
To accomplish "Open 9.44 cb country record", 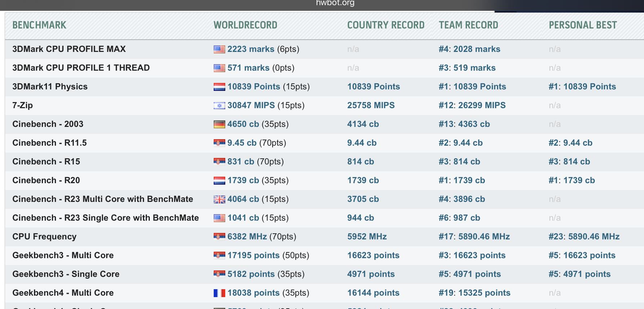I will (362, 143).
